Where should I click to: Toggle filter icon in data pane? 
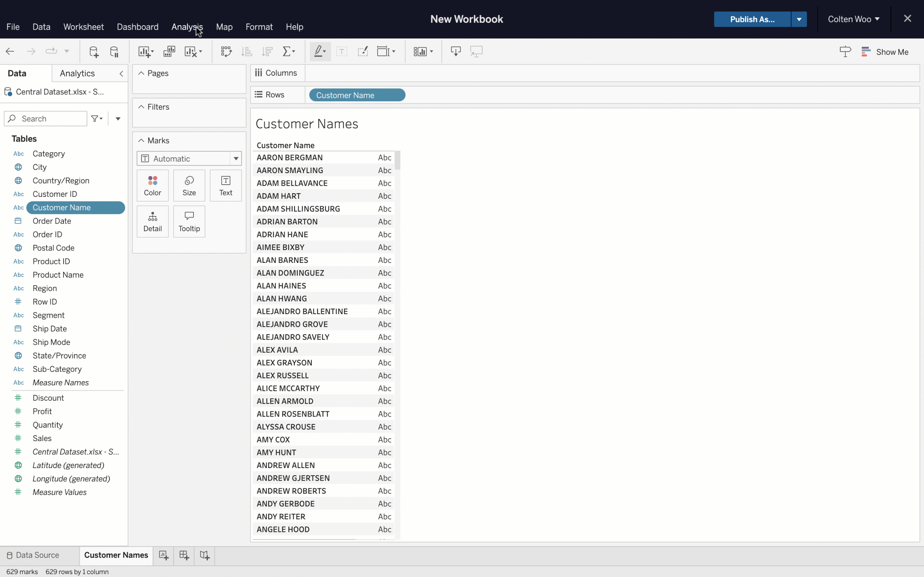point(96,118)
